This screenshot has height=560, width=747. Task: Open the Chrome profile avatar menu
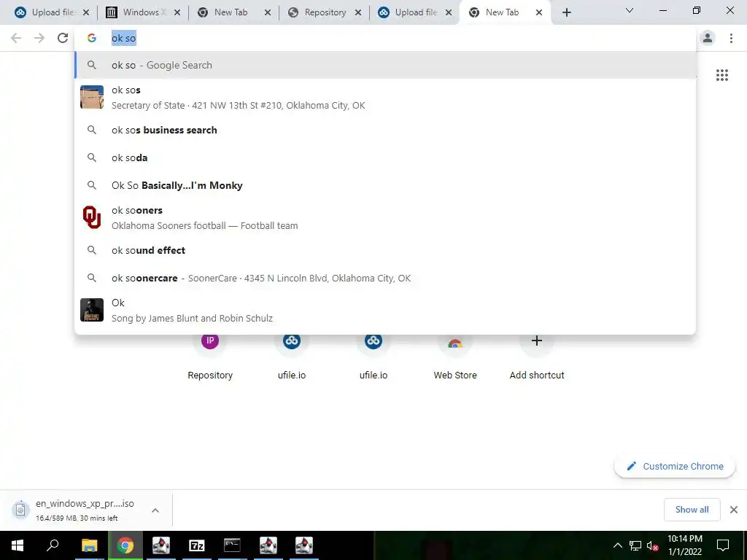(x=708, y=38)
